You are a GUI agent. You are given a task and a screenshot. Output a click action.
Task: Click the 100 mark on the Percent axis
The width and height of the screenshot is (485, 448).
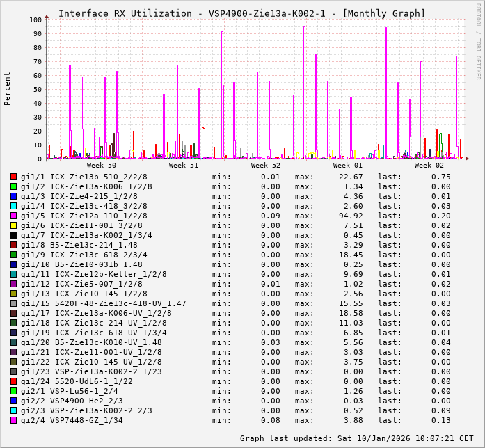coord(34,19)
